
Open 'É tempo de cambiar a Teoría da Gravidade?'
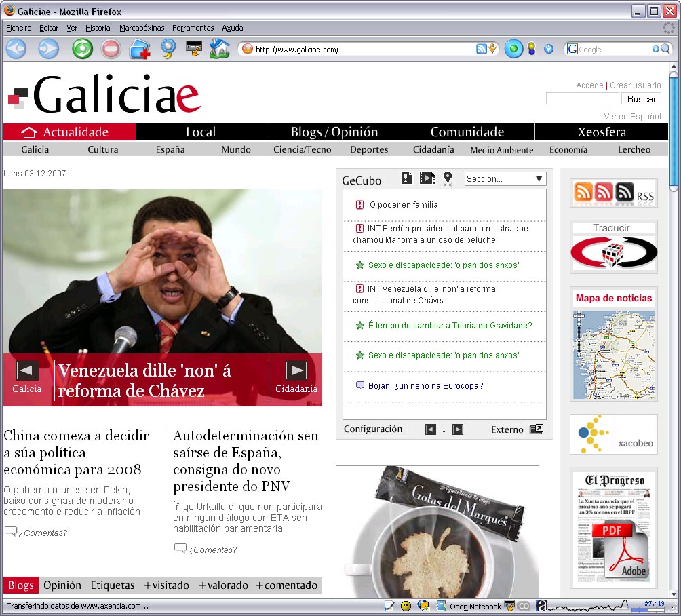[x=450, y=326]
